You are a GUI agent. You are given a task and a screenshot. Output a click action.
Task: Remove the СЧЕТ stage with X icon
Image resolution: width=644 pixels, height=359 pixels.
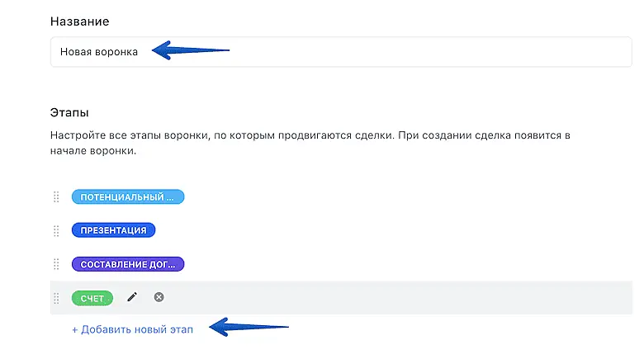159,297
